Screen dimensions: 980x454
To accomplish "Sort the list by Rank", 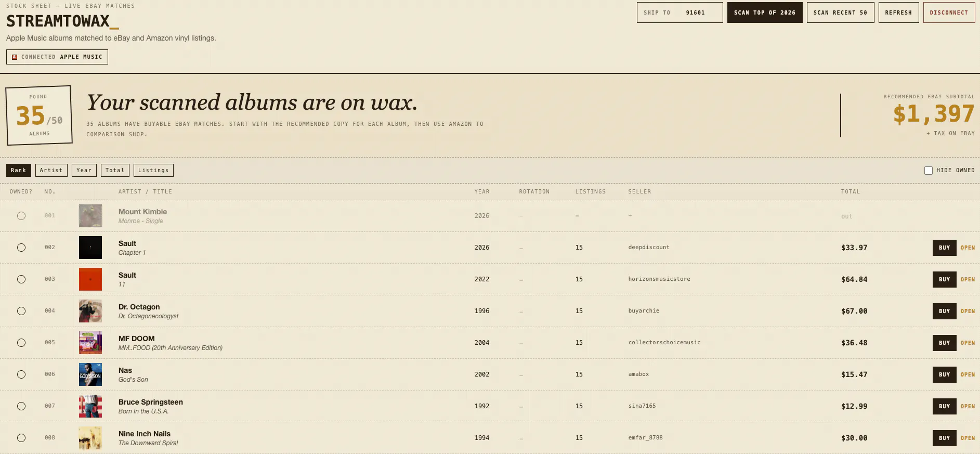I will (19, 170).
